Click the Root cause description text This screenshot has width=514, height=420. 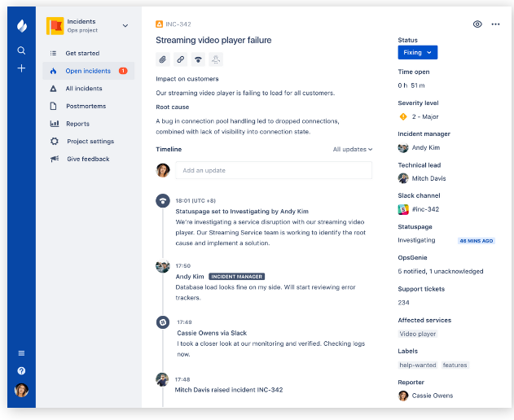point(248,126)
